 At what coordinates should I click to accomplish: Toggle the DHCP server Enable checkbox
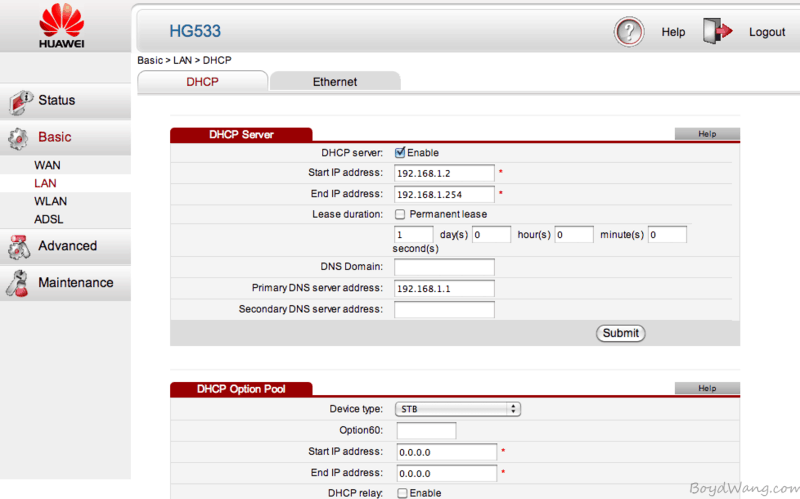click(400, 153)
